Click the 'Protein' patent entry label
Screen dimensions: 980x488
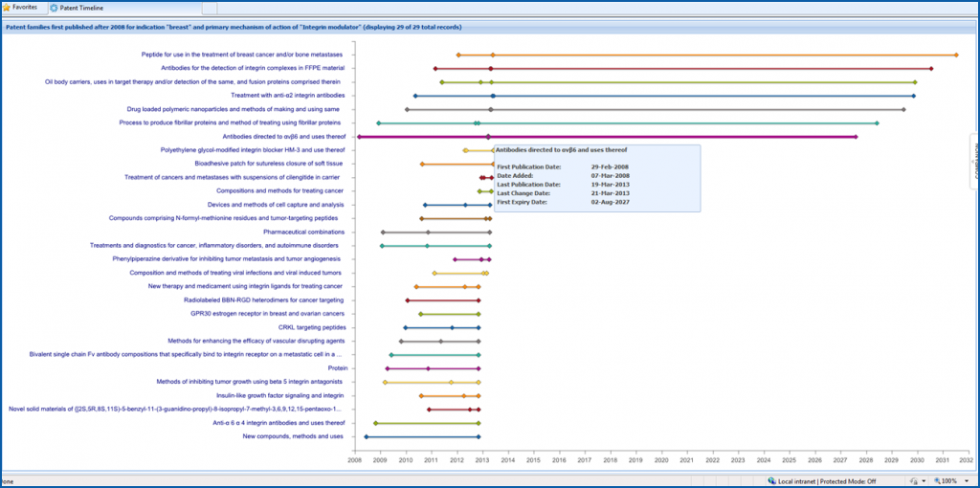(337, 368)
